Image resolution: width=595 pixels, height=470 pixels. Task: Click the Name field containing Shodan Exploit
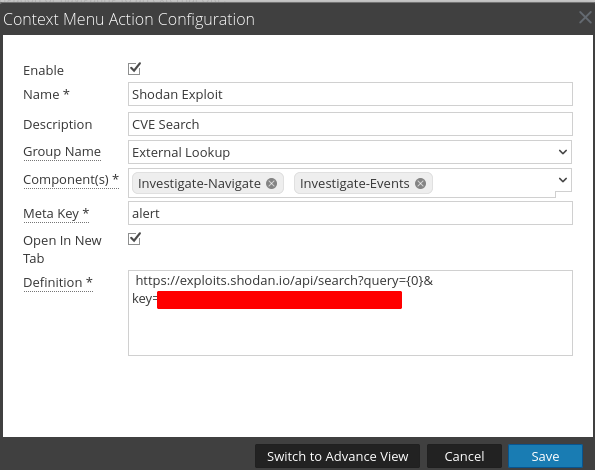click(350, 94)
